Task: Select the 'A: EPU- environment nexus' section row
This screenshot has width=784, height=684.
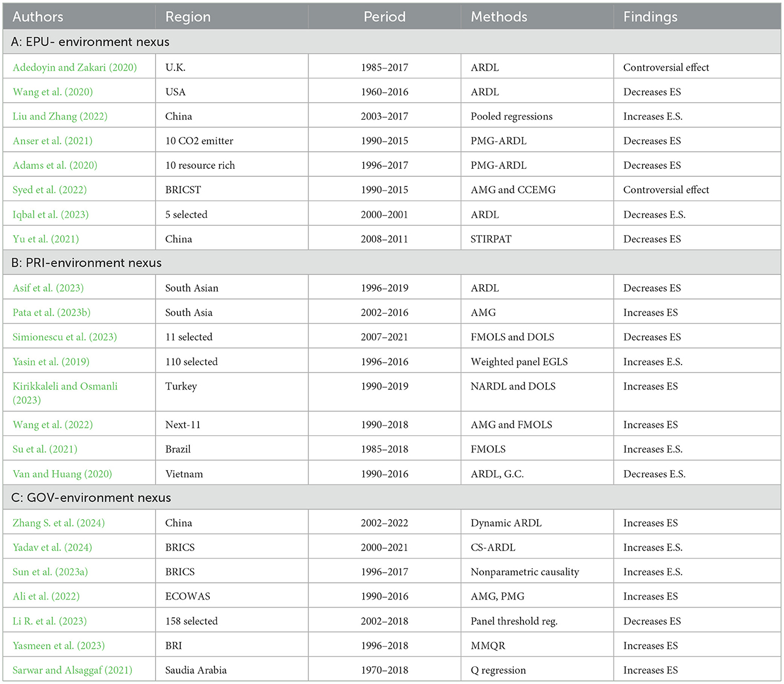Action: pyautogui.click(x=90, y=42)
